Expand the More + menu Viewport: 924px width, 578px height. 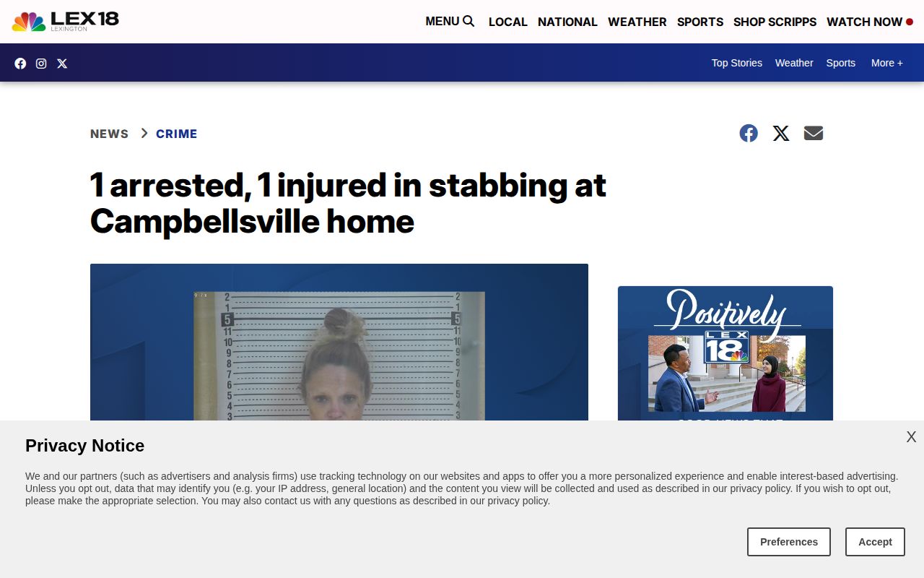click(x=886, y=63)
